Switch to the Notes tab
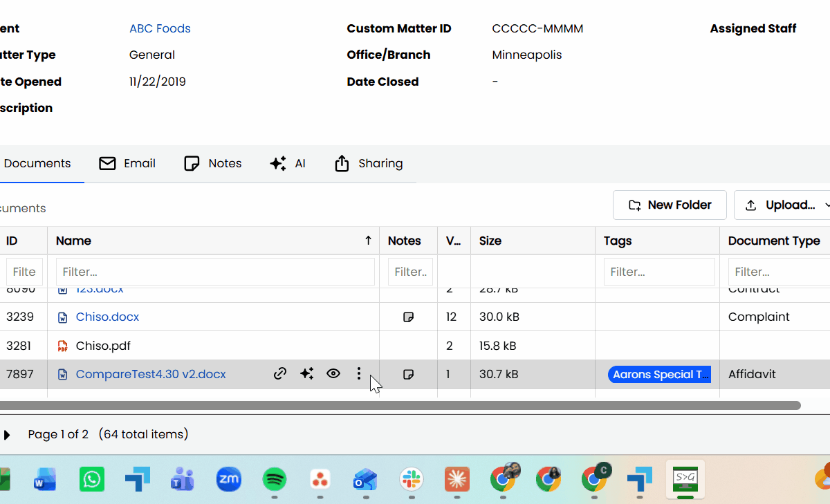 pos(213,164)
